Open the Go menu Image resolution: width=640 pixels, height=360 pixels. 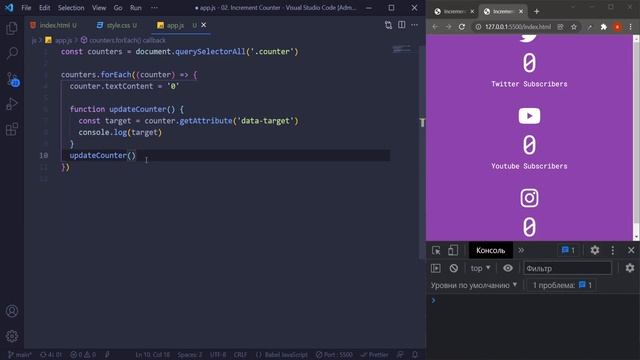pos(118,8)
